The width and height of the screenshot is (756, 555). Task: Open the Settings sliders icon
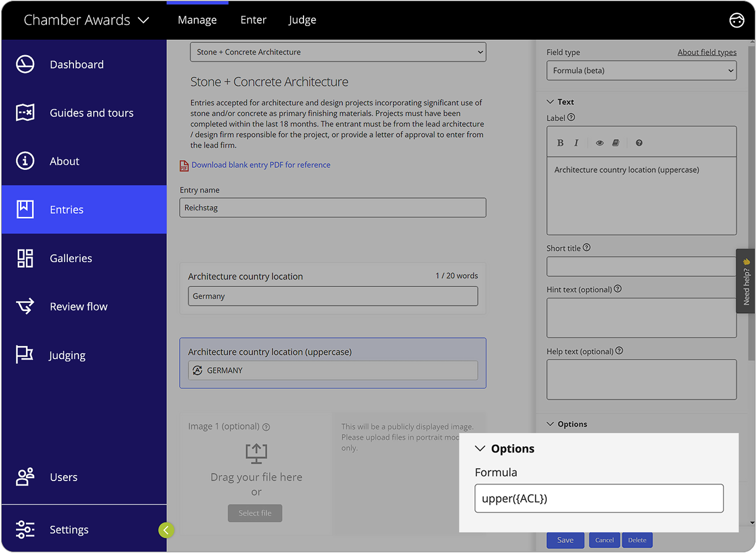coord(25,529)
